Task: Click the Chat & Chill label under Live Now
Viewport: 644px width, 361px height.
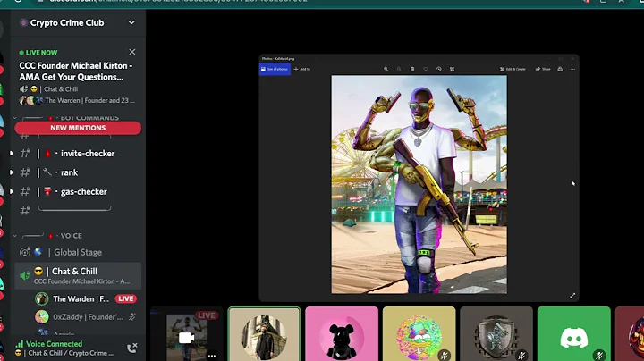Action: pyautogui.click(x=61, y=89)
